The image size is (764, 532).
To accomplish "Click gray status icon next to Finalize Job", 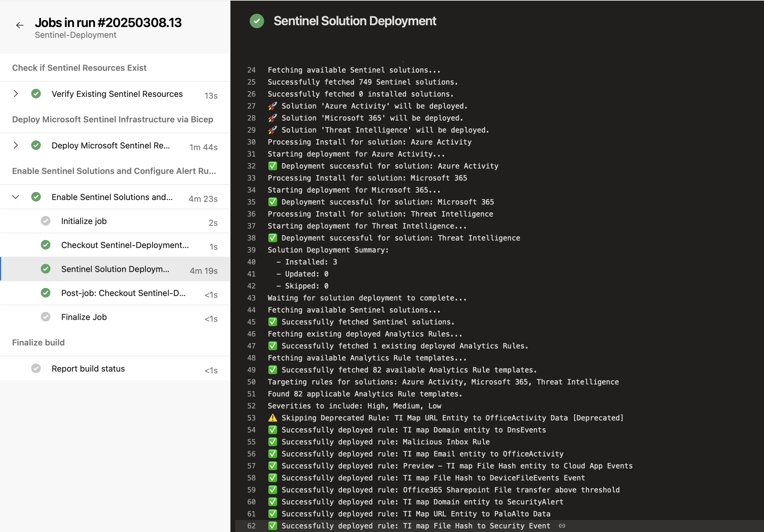I will tap(46, 317).
